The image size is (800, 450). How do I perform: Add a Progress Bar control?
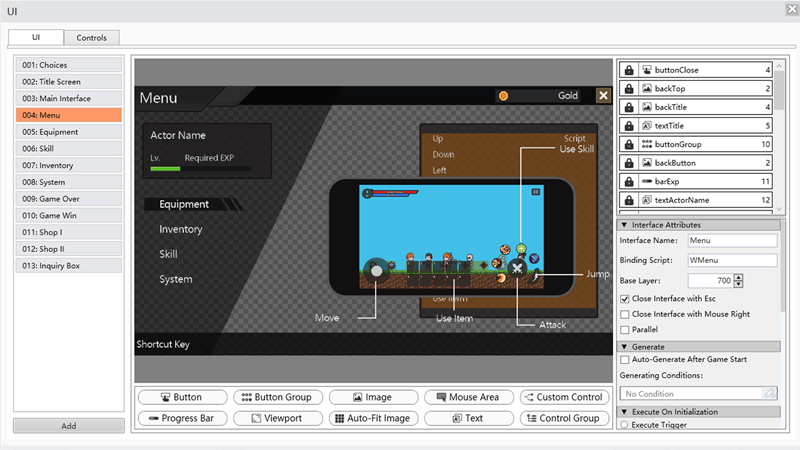click(x=181, y=419)
